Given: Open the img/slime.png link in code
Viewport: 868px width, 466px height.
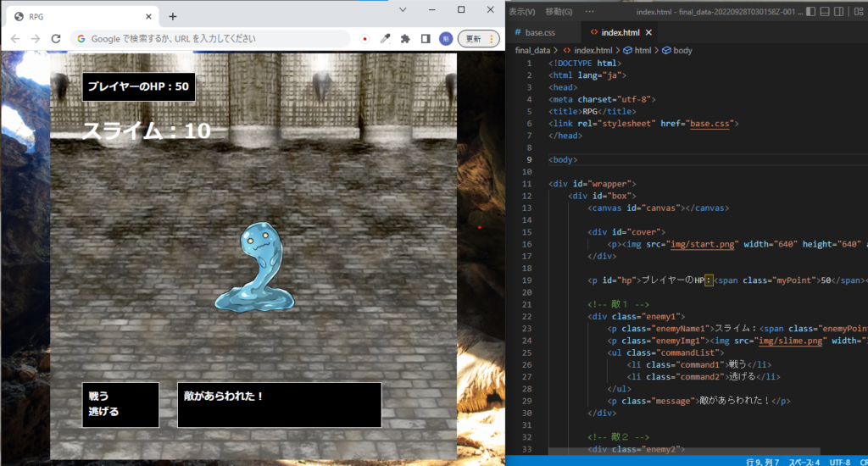Looking at the screenshot, I should tap(790, 341).
